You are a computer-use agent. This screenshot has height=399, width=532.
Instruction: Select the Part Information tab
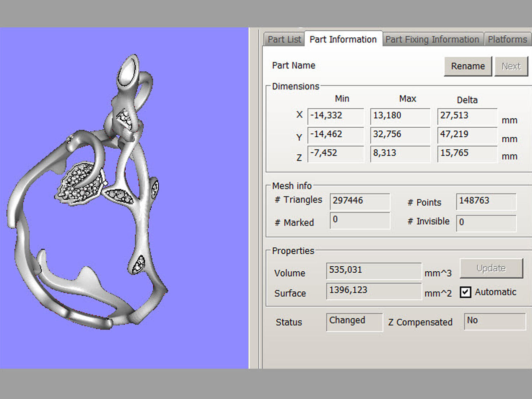343,40
